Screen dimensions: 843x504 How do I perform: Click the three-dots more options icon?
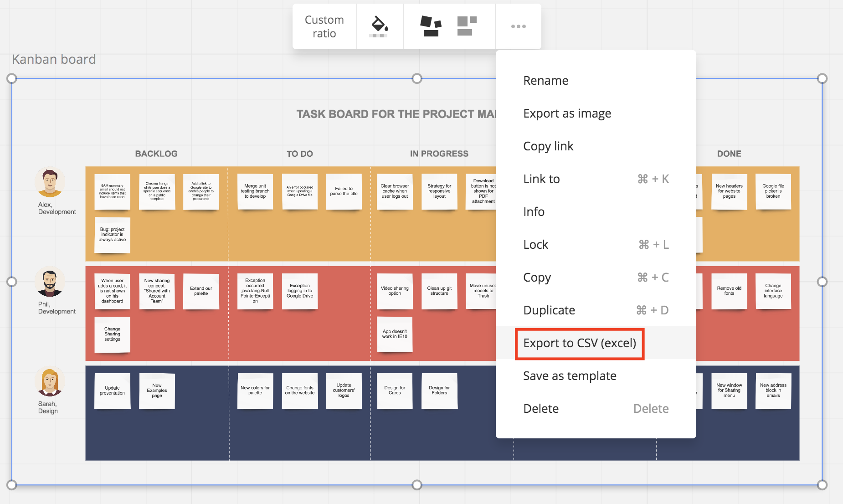coord(518,26)
